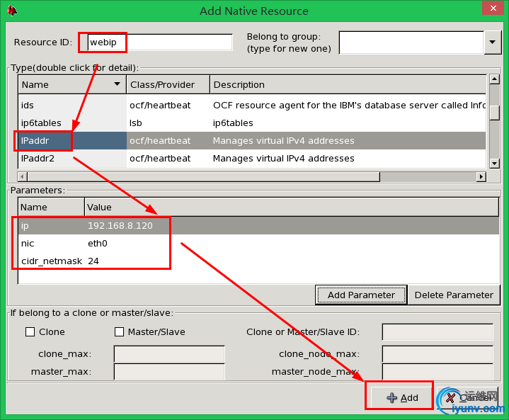Click the clone_max input field
This screenshot has height=420, width=509.
point(169,353)
